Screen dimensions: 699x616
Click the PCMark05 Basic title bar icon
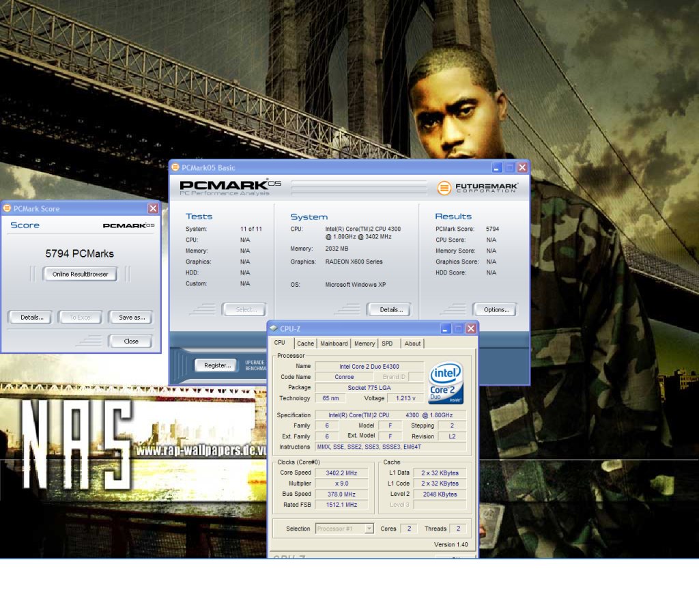[175, 167]
